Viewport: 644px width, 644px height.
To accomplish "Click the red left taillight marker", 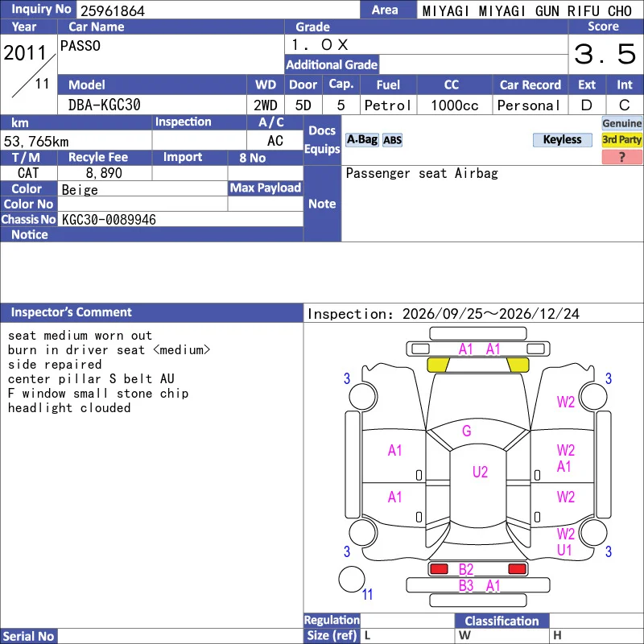I will [x=439, y=569].
